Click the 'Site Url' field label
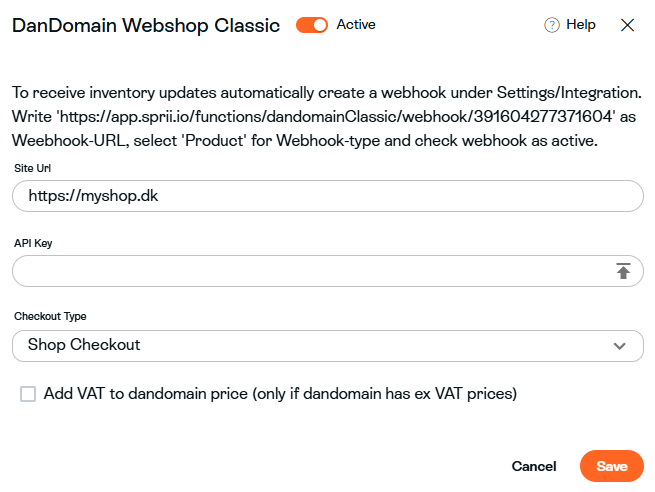This screenshot has height=492, width=655. [33, 168]
